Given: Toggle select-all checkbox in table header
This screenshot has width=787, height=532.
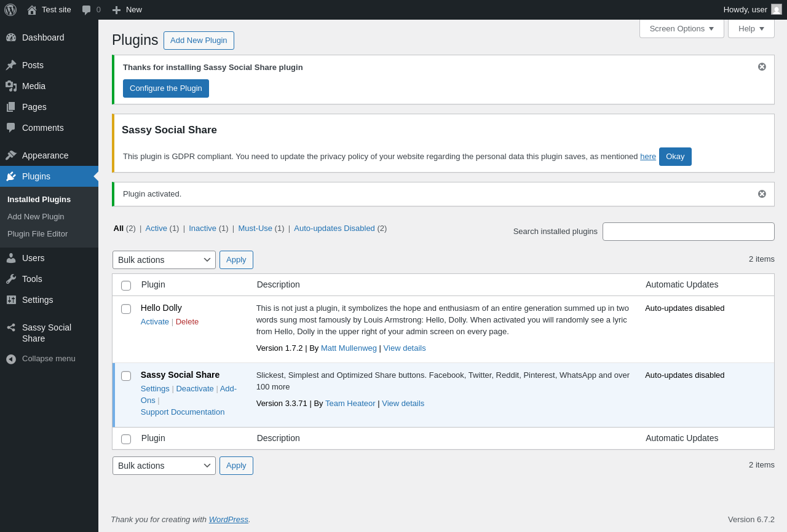Looking at the screenshot, I should [126, 286].
